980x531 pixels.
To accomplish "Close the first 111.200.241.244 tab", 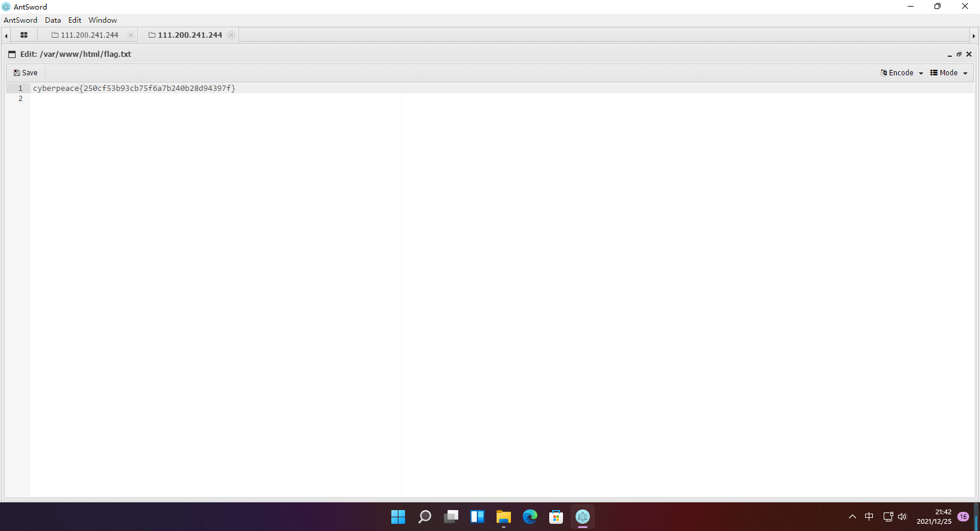I will pyautogui.click(x=130, y=35).
